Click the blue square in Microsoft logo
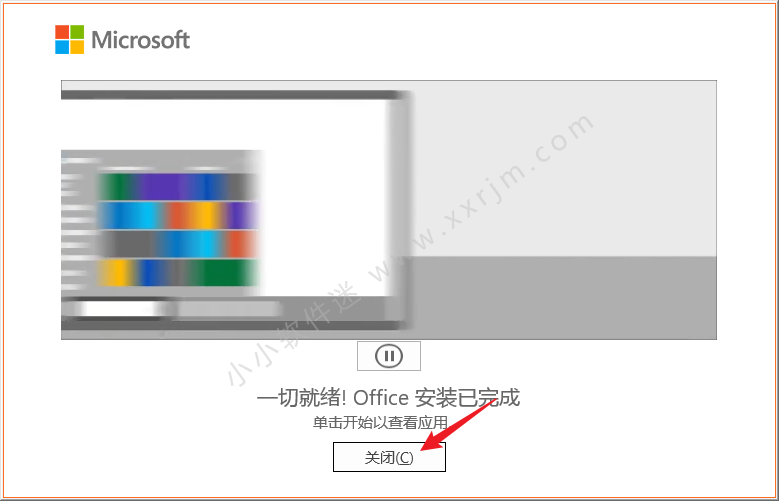Image resolution: width=779 pixels, height=501 pixels. (62, 47)
